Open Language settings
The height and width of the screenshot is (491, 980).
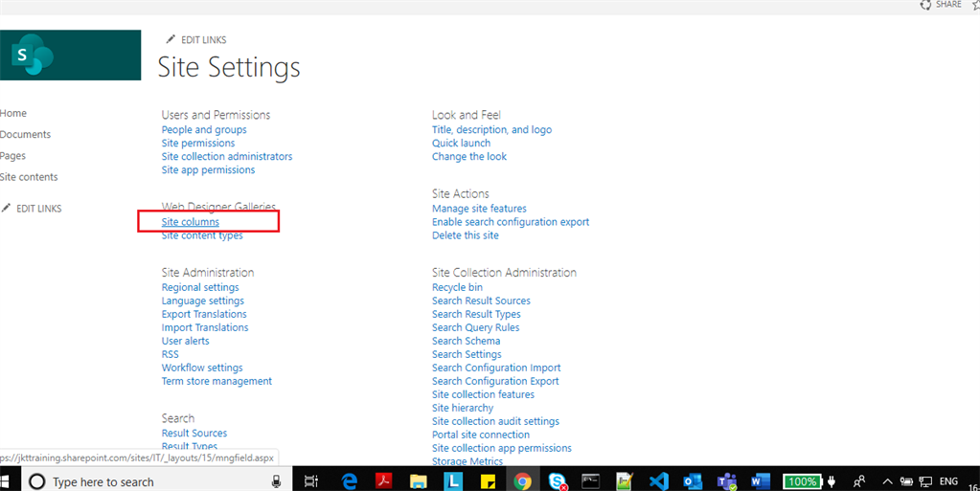[202, 301]
